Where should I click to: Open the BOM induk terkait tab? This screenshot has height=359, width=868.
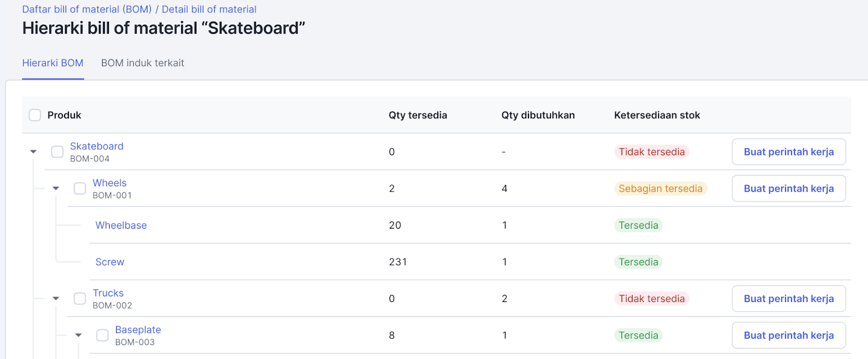[x=143, y=63]
